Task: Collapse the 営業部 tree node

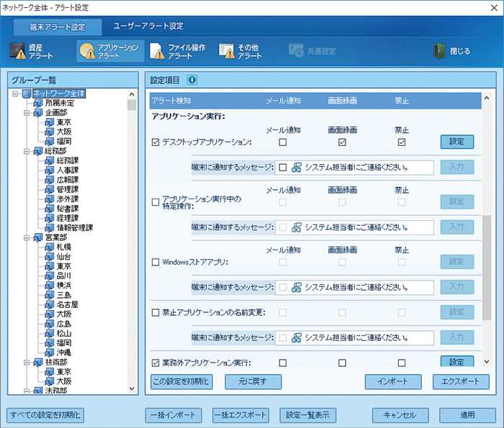Action: coord(27,237)
